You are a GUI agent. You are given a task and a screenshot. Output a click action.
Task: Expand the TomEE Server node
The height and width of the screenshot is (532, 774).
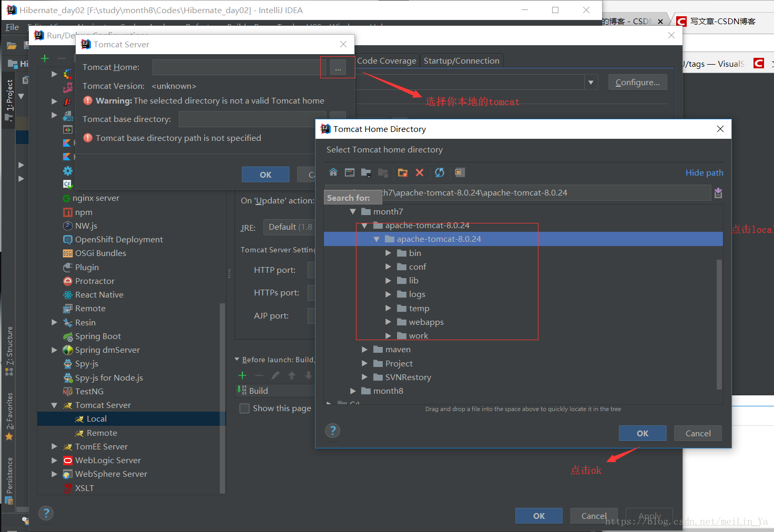pos(54,447)
